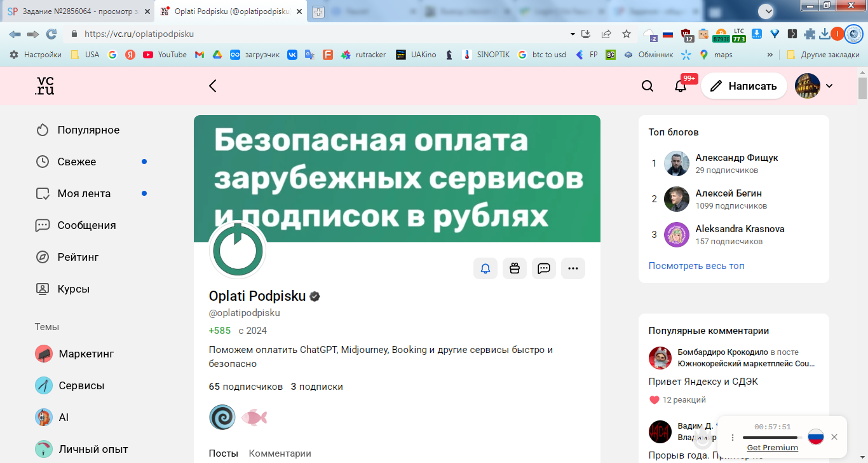Open Рейтинг in sidebar
The width and height of the screenshot is (868, 463).
coord(78,257)
